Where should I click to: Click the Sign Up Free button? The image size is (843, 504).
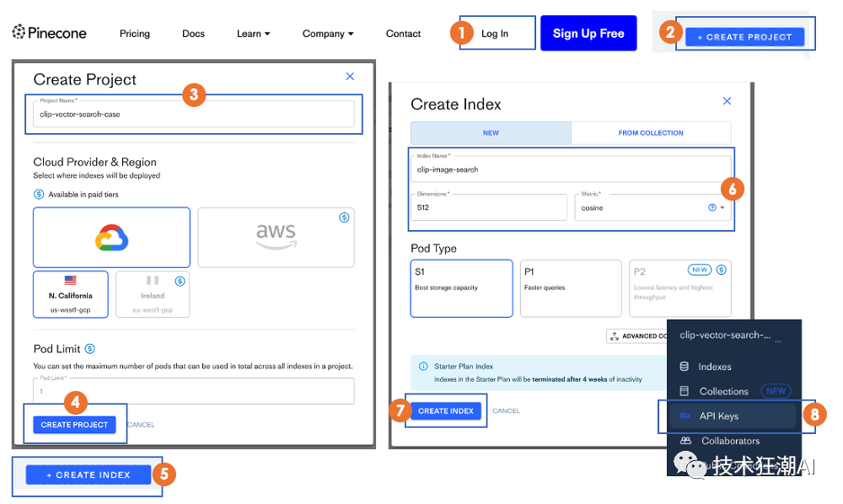coord(588,34)
